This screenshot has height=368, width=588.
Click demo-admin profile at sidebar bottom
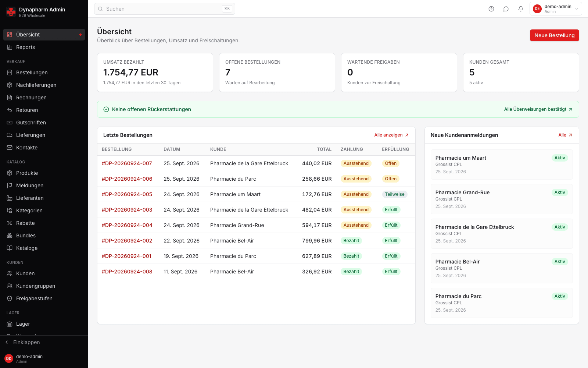pos(44,358)
